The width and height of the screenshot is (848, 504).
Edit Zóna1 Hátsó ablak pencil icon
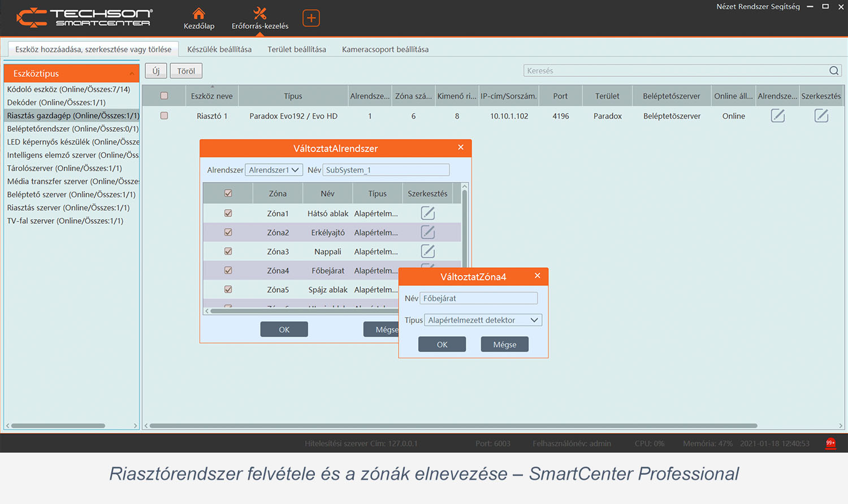(428, 214)
